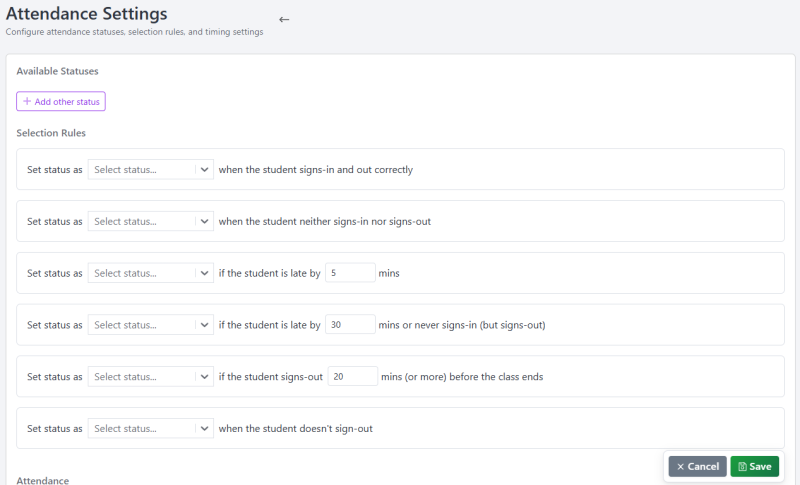
Task: Click the Attendance section heading at bottom
Action: click(42, 480)
